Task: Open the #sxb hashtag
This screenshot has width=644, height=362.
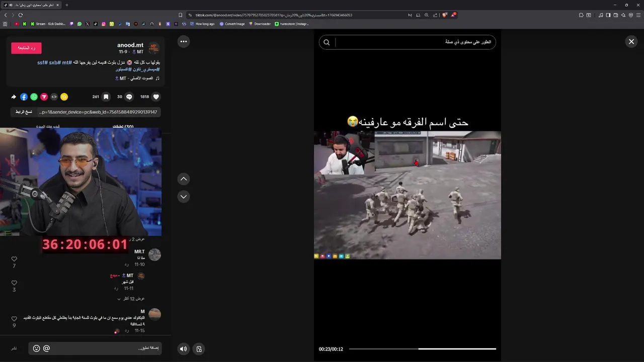Action: click(x=54, y=62)
